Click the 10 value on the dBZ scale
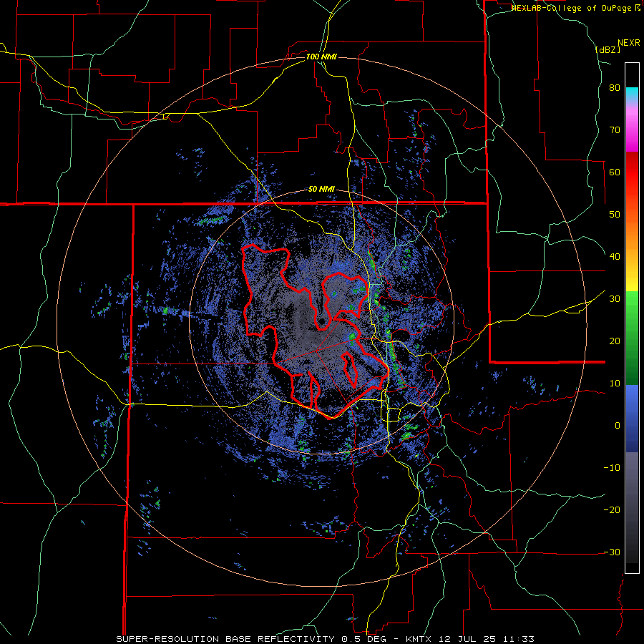The width and height of the screenshot is (644, 644). point(615,384)
